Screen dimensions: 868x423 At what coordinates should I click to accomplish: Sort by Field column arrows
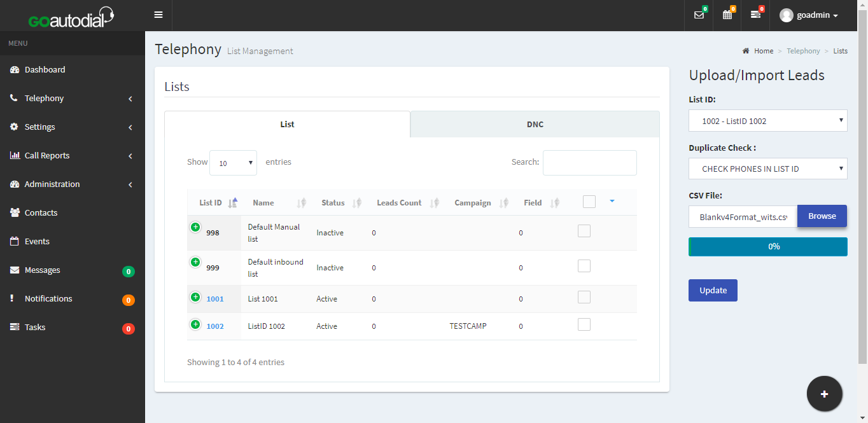pos(555,203)
